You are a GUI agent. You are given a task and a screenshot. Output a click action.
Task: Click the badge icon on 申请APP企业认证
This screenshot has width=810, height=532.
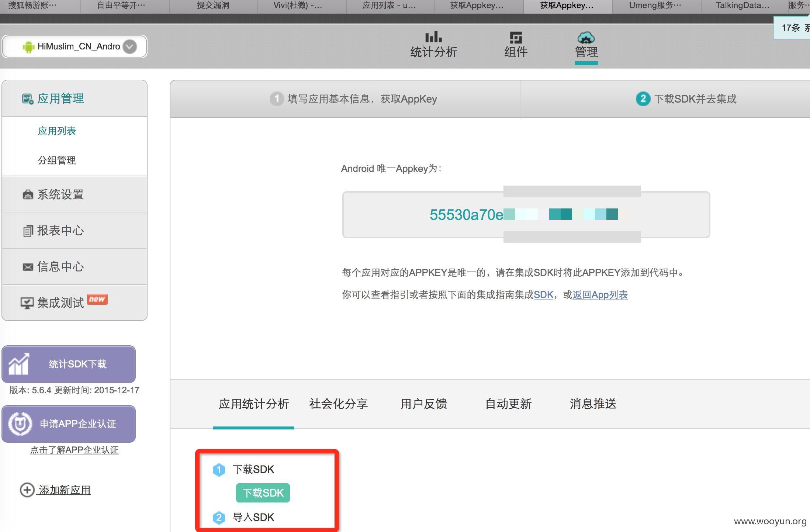point(20,424)
